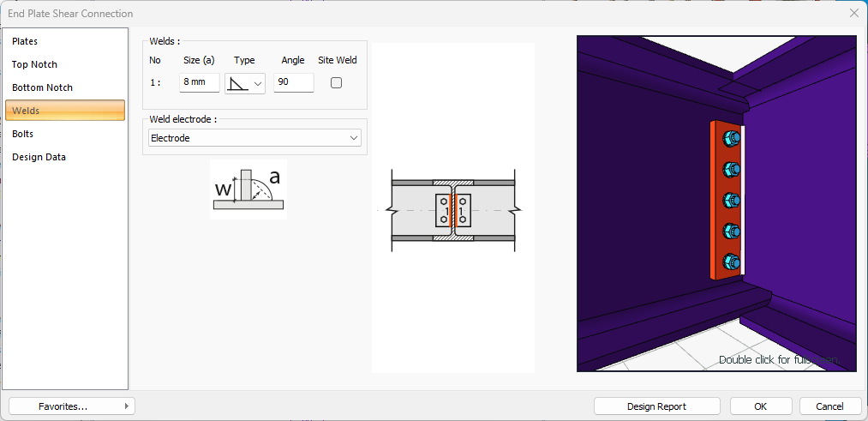Click the fillet weld diagram icon

[x=248, y=189]
